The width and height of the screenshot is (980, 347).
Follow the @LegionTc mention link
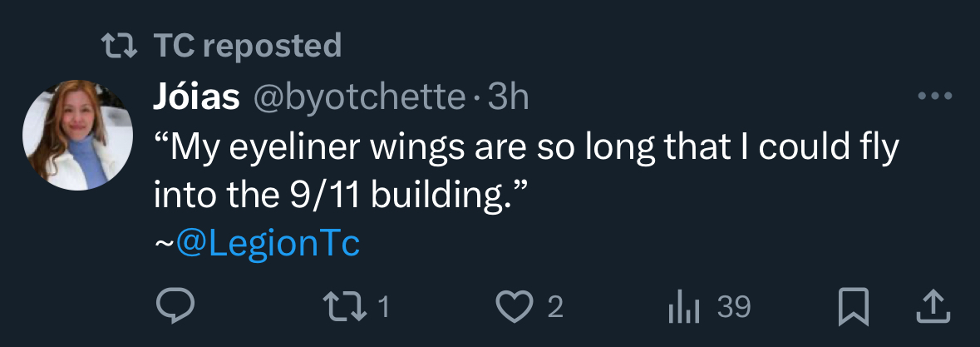coord(267,245)
